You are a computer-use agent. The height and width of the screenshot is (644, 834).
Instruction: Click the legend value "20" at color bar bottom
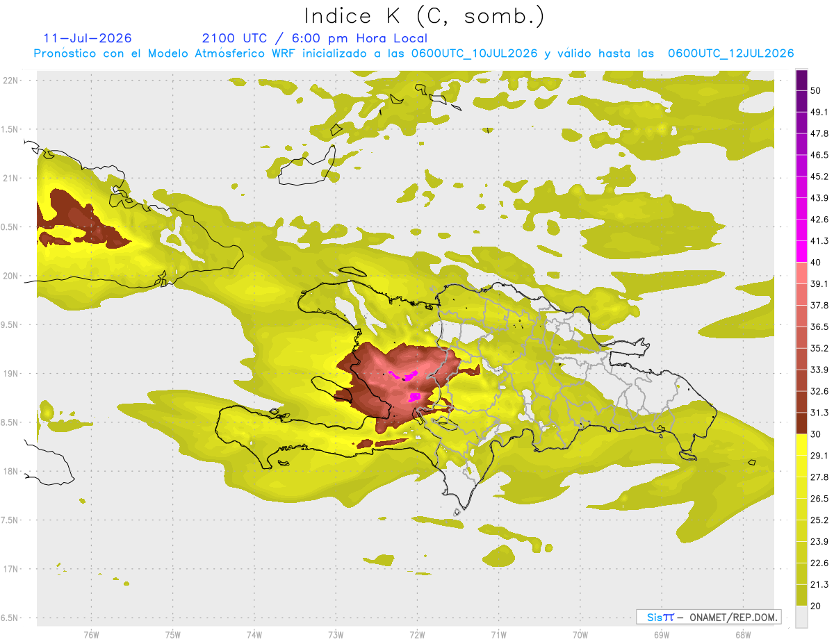(816, 606)
